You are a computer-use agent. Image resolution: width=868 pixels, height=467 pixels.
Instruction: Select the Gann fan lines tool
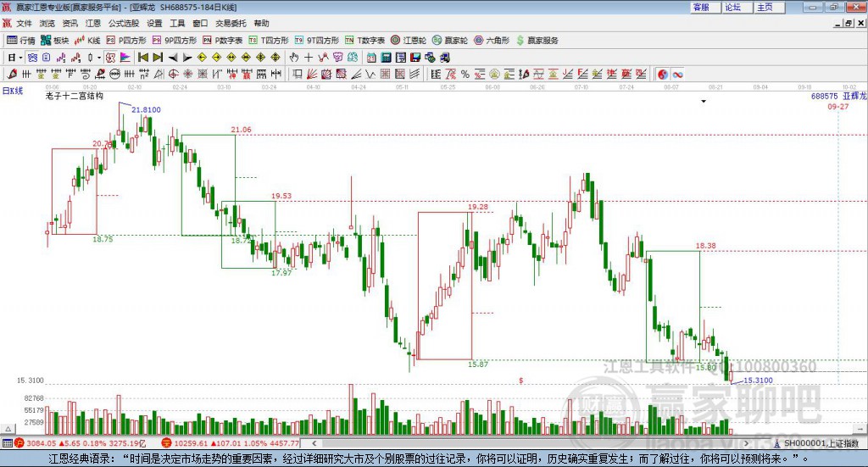(312, 74)
